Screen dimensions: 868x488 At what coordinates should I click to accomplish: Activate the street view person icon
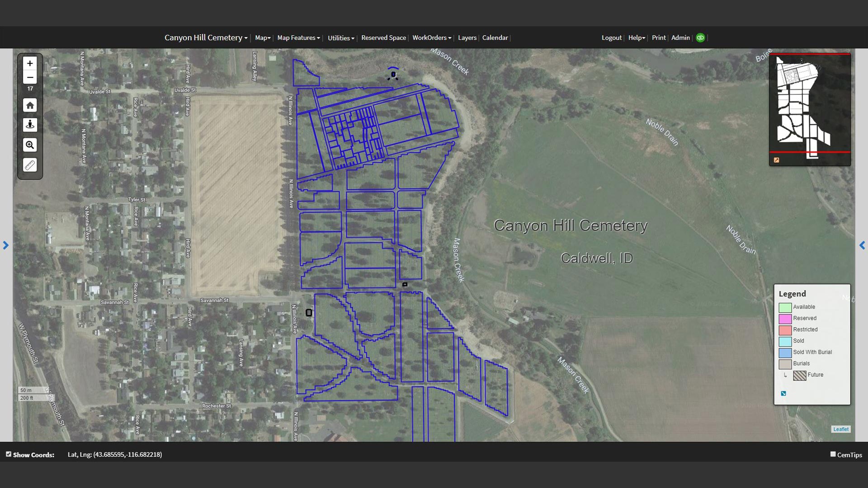[x=30, y=125]
